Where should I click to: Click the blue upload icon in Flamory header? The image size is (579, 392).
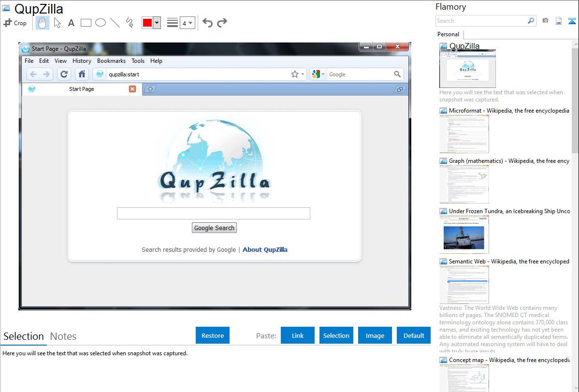click(572, 21)
